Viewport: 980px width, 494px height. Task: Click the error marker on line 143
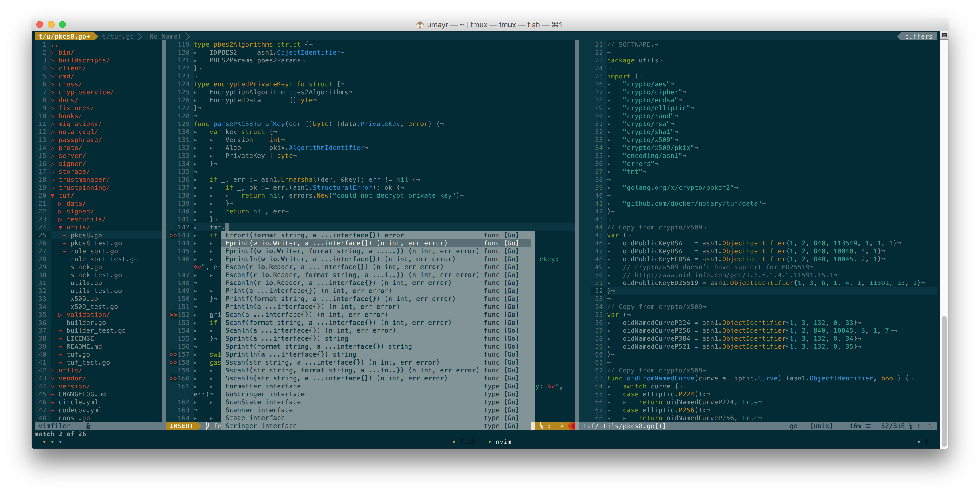(x=173, y=235)
